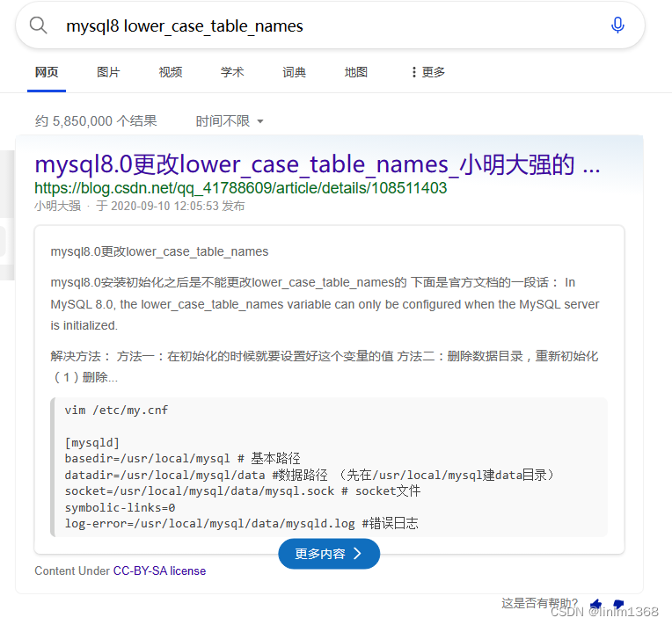Image resolution: width=672 pixels, height=625 pixels.
Task: Open the CC-BY-SA license link
Action: 159,570
